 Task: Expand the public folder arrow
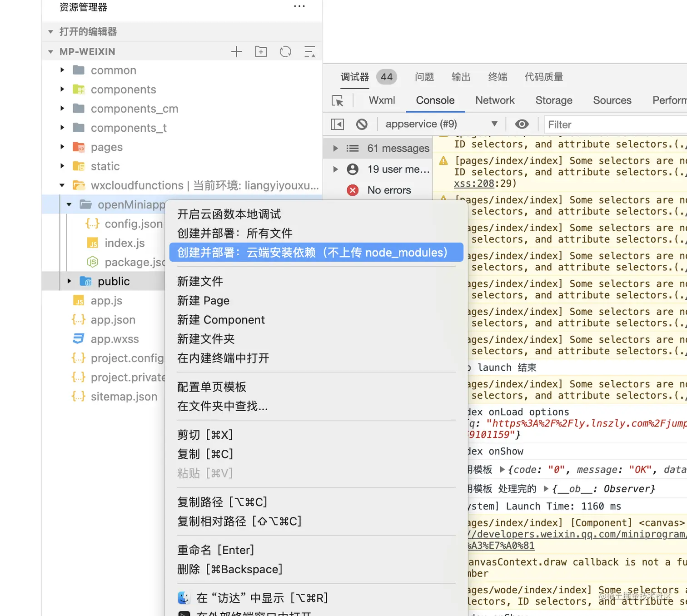pos(69,281)
